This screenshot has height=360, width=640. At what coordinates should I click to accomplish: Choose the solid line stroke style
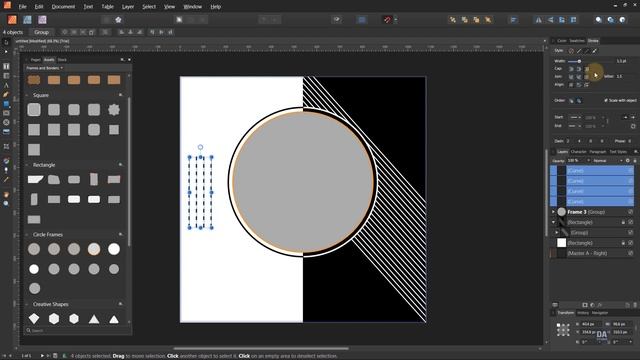(x=579, y=51)
